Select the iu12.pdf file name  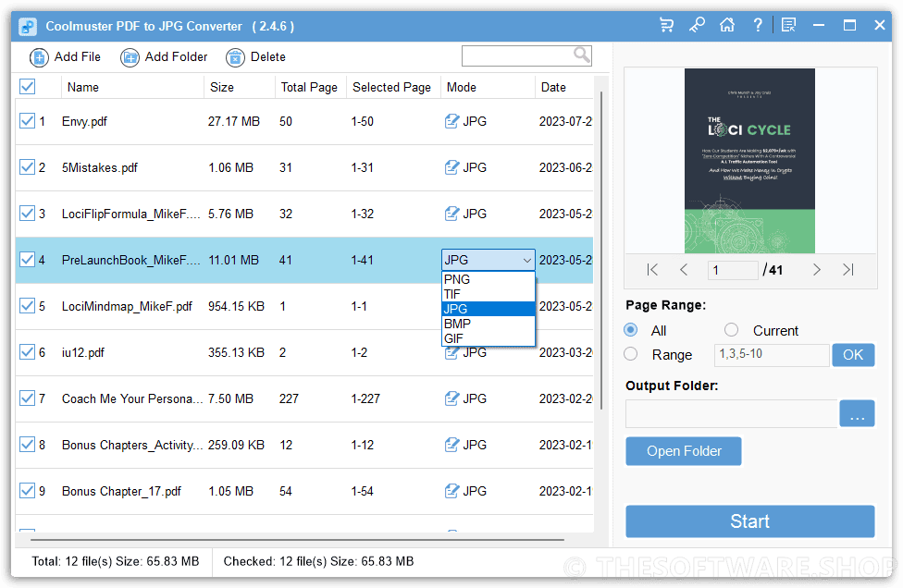tap(83, 352)
